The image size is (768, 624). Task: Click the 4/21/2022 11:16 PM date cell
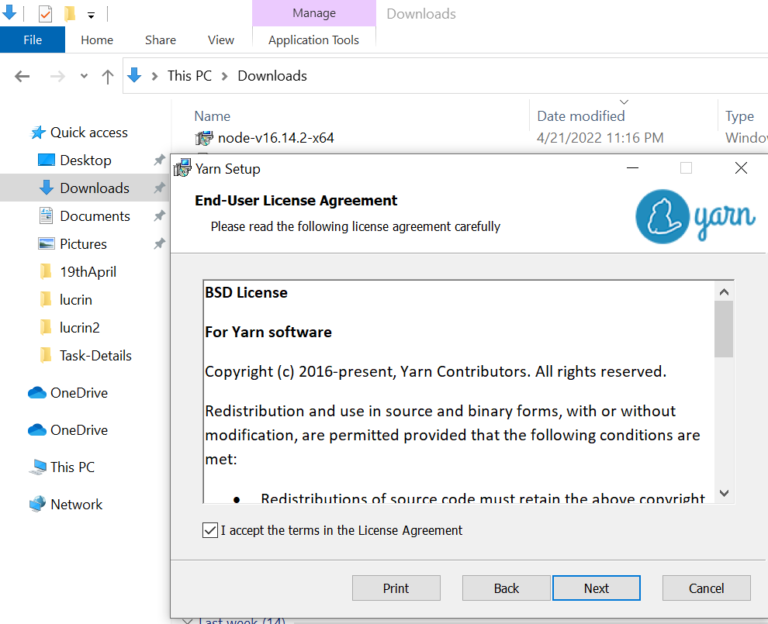click(x=600, y=138)
